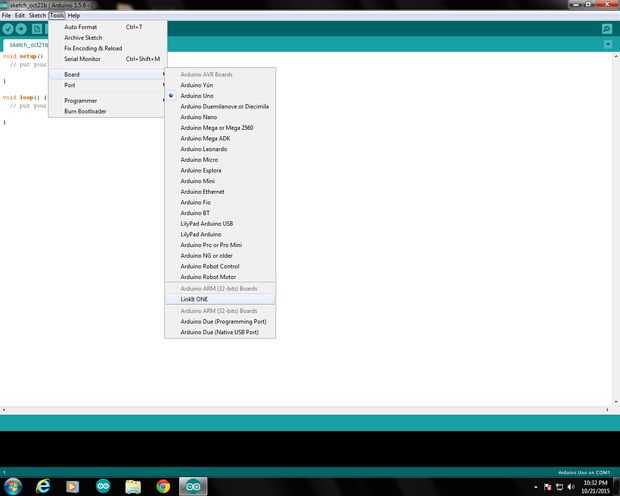Open the Serial Monitor magnifier icon
The height and width of the screenshot is (496, 620).
tap(607, 29)
